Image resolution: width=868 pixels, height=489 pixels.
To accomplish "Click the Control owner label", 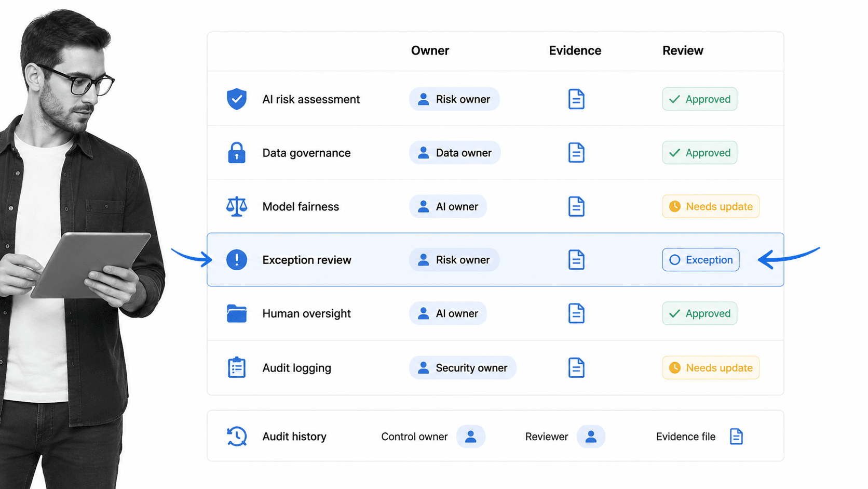I will (x=414, y=437).
